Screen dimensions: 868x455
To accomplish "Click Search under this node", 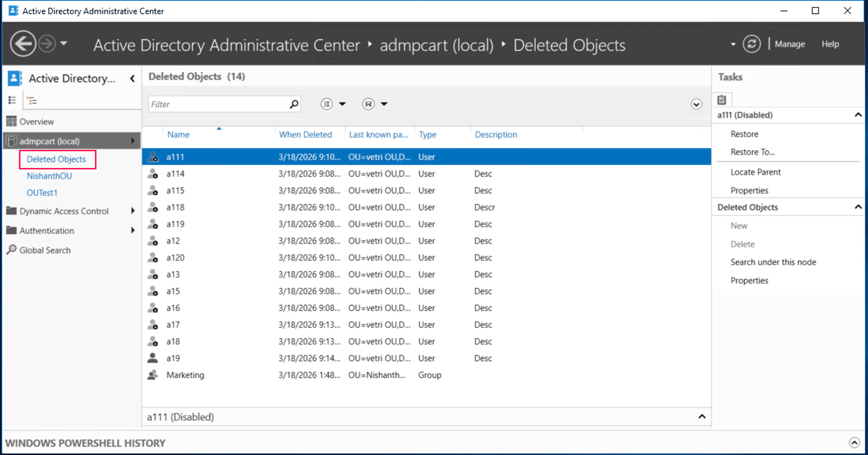I will click(x=773, y=262).
